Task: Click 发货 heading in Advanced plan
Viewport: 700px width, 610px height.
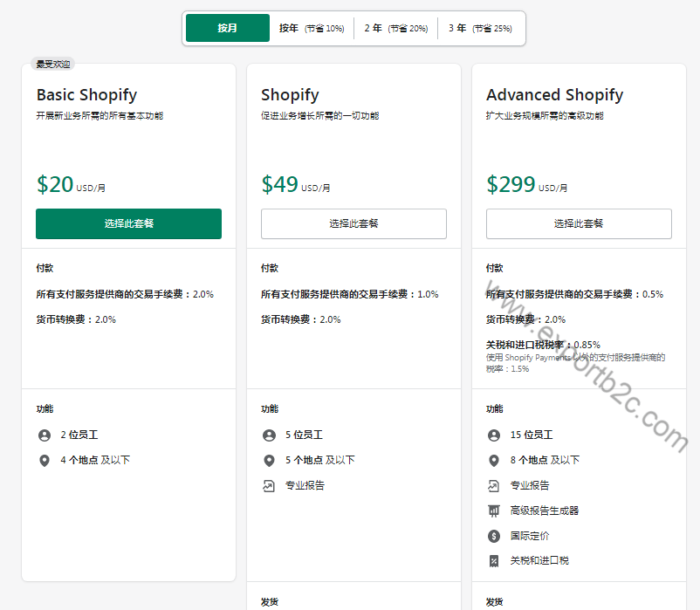Action: pos(495,602)
